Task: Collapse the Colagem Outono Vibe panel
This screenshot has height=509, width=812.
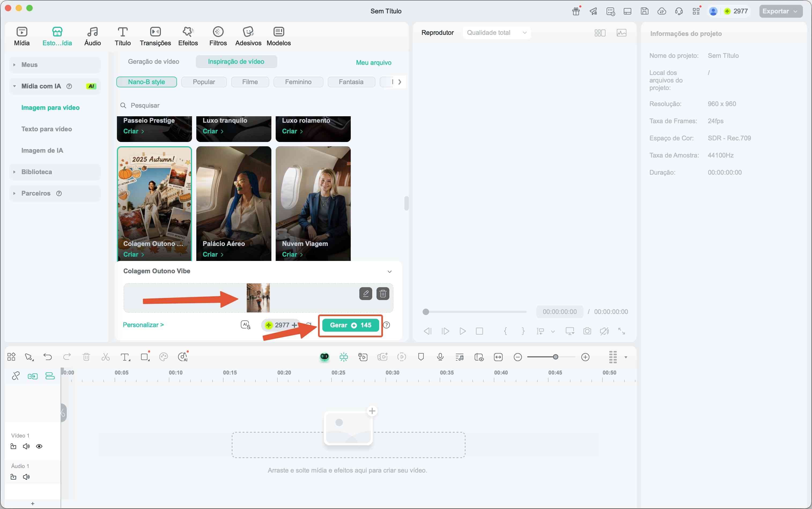Action: click(389, 271)
